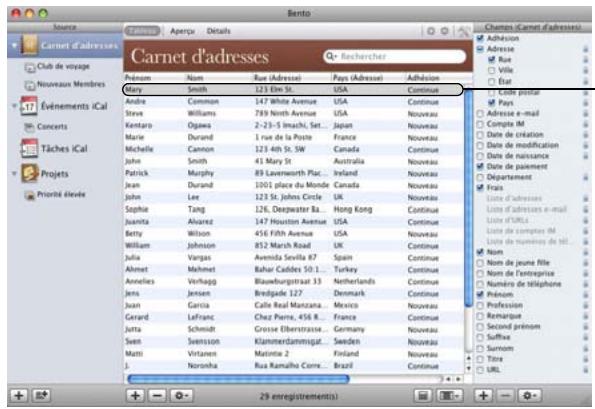Click the delete field minus button under Champs
Viewport: 595px width, 409px height.
coord(505,395)
